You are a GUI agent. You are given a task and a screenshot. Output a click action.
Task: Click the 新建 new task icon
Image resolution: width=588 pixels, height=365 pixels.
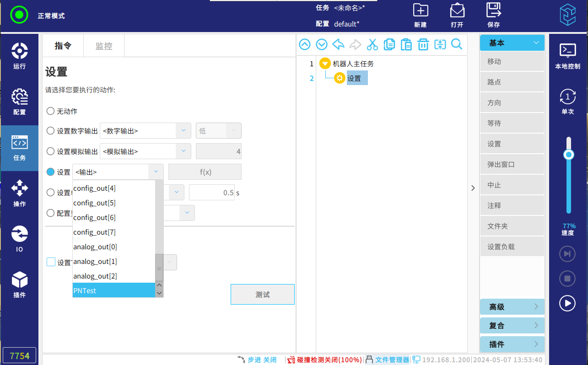click(x=420, y=15)
